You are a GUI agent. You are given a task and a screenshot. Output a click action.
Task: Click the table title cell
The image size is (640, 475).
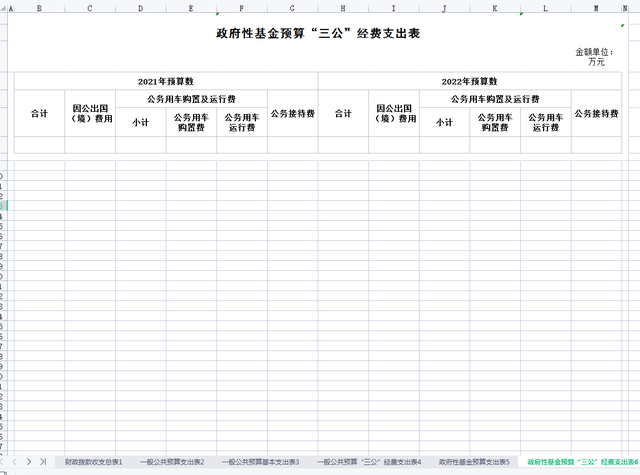pyautogui.click(x=318, y=33)
